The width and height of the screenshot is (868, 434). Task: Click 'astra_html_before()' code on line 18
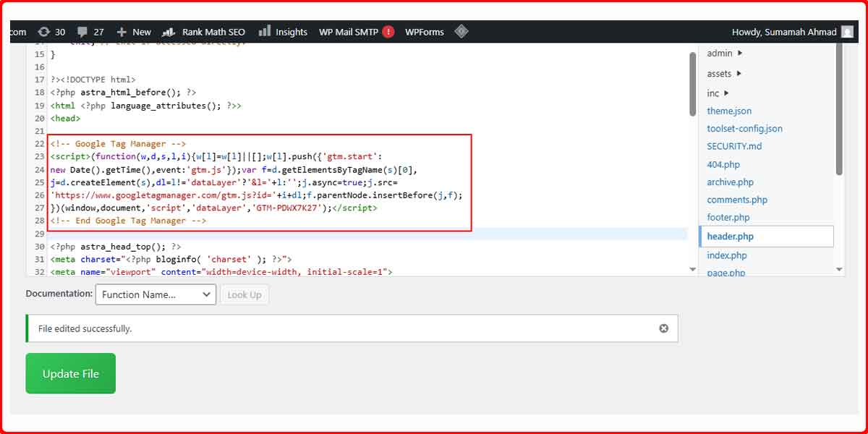tap(132, 92)
